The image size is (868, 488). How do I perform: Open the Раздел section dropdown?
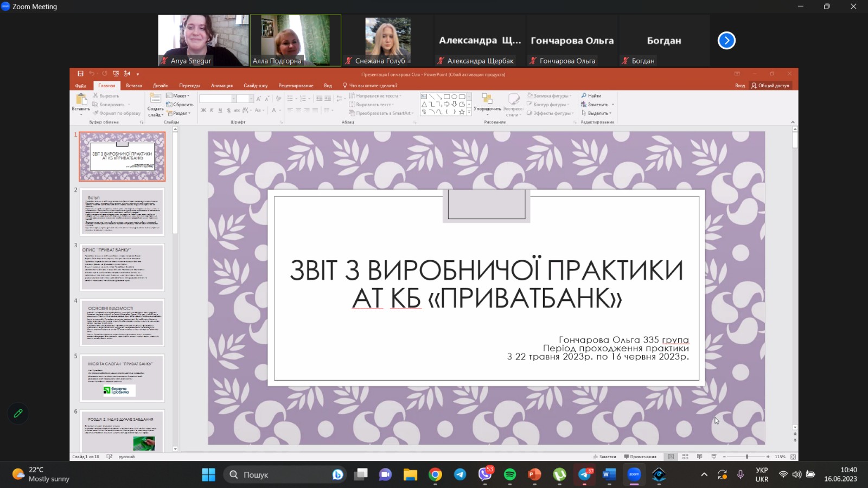(179, 113)
